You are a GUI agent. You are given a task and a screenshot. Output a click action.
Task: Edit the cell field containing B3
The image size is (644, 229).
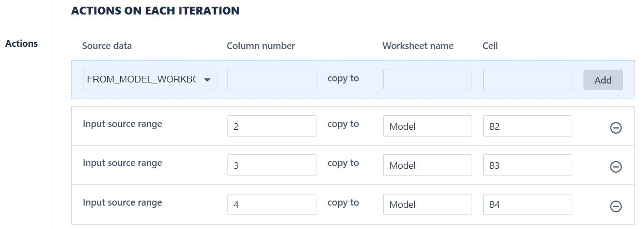527,165
